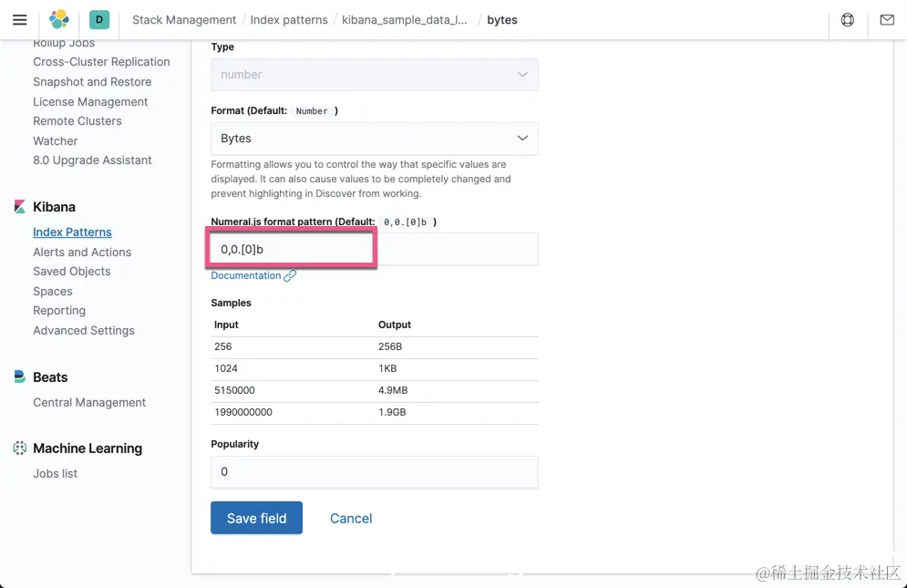Open Saved Objects page
The image size is (907, 588).
(x=72, y=272)
